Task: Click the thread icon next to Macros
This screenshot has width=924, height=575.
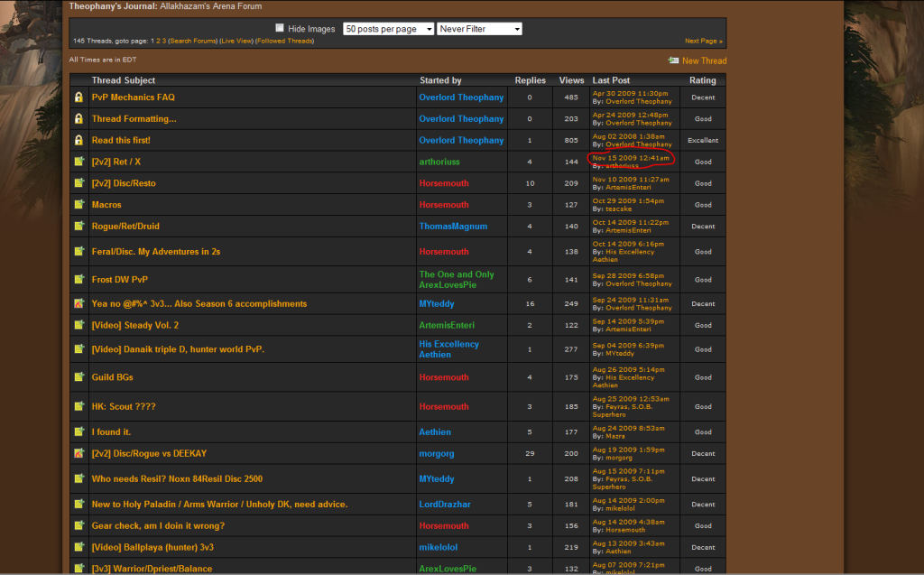Action: [79, 205]
